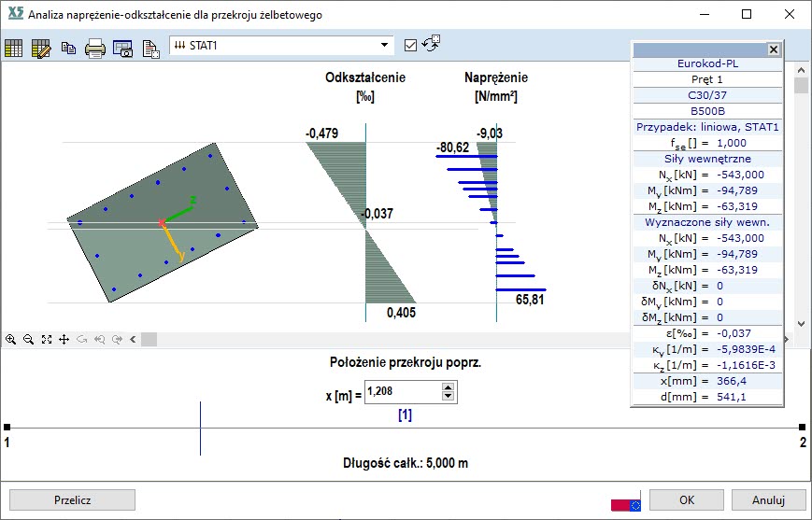Toggle the checkbox next to STAT1 dropdown
Viewport: 812px width, 520px height.
tap(410, 45)
